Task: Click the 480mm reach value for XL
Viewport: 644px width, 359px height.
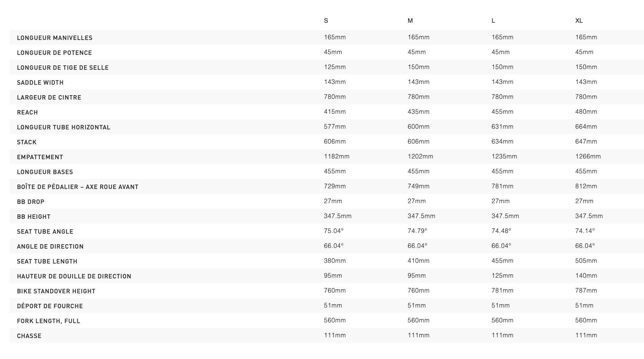Action: pos(586,112)
